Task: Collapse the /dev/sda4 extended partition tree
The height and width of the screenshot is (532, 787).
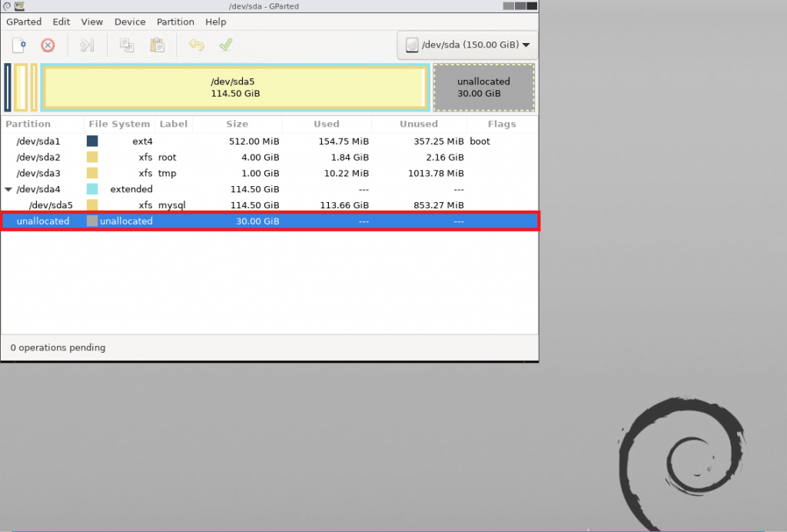Action: pos(8,189)
